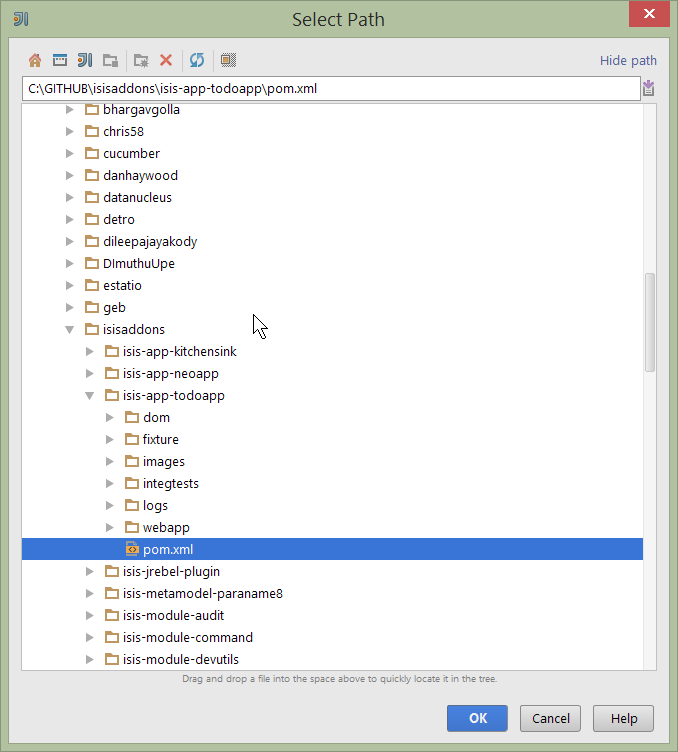Select the isis-module-audit folder
Image resolution: width=678 pixels, height=752 pixels.
pyautogui.click(x=173, y=615)
